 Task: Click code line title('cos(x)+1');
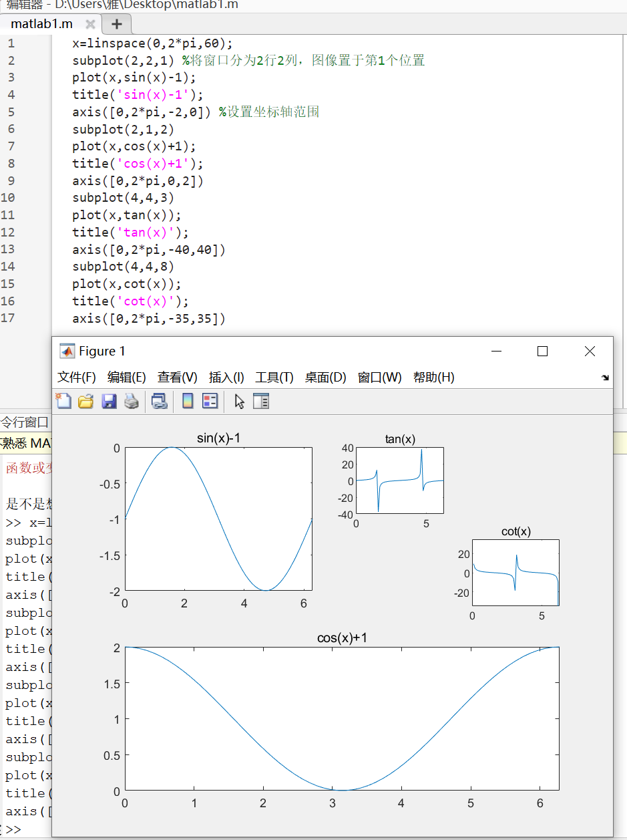pyautogui.click(x=138, y=164)
